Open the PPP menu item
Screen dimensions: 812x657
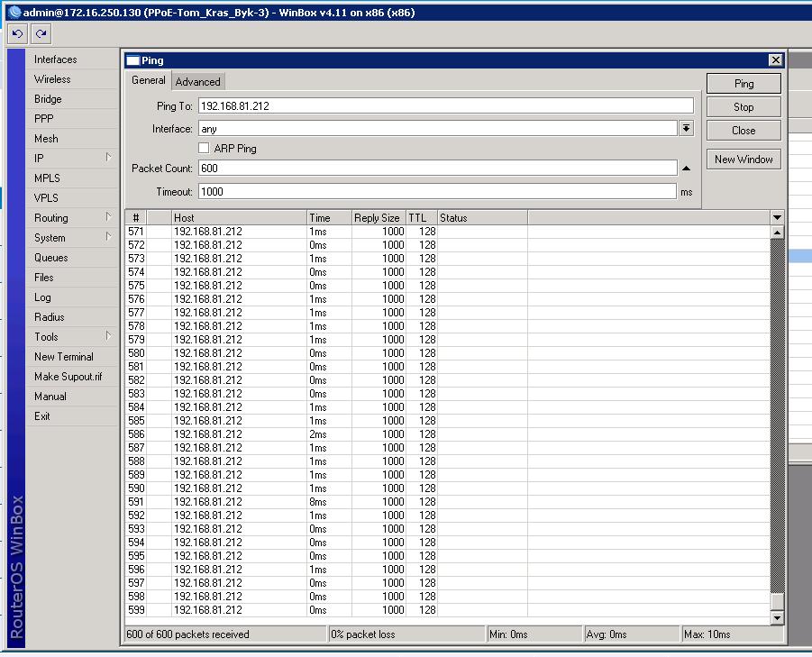click(72, 119)
